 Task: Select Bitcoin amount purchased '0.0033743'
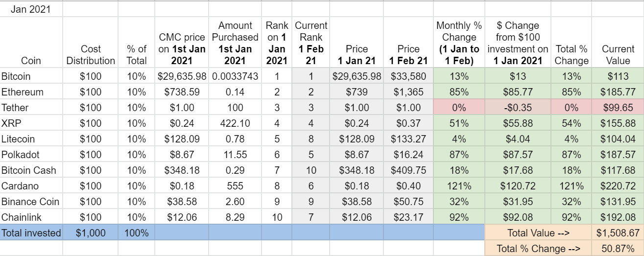tap(235, 76)
